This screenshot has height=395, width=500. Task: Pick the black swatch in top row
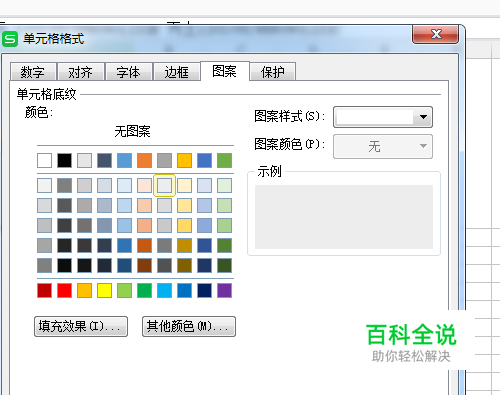pos(64,160)
